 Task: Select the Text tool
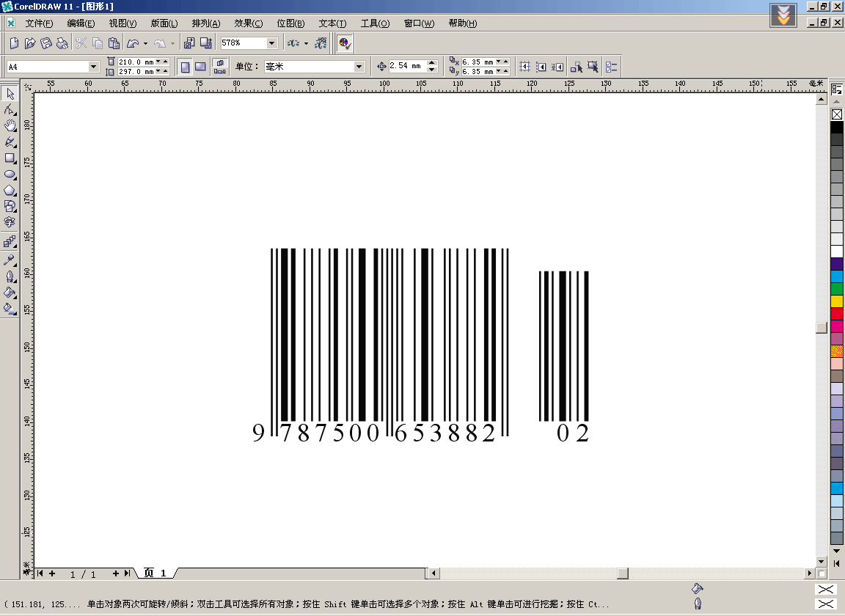[10, 222]
